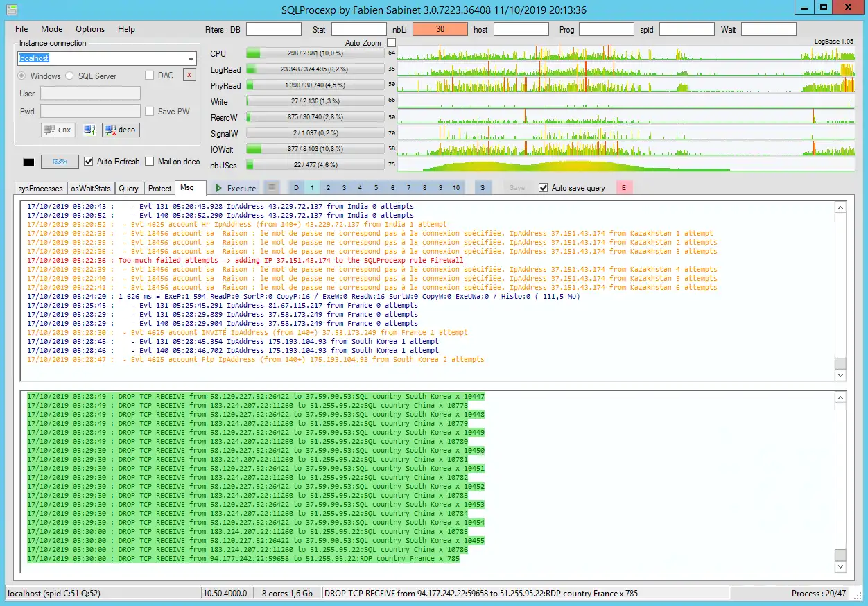The image size is (868, 606).
Task: Toggle the Save PW checkbox
Action: coord(150,112)
